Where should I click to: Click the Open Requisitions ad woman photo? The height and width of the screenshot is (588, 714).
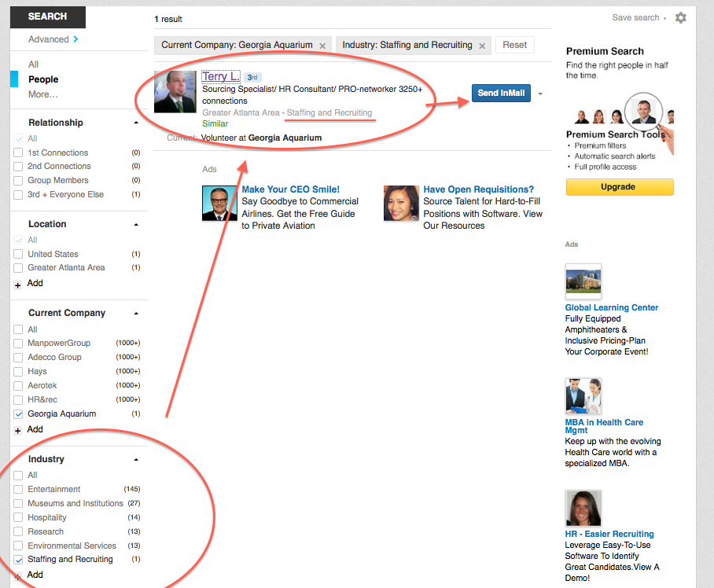401,203
